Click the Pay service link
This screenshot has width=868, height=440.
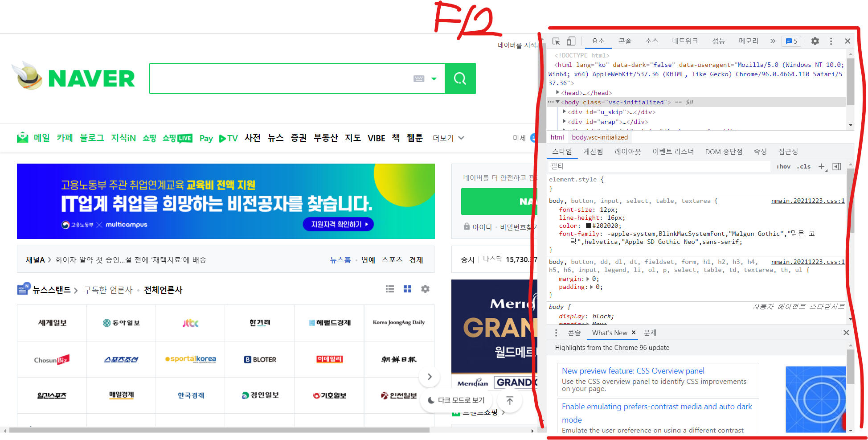point(206,138)
